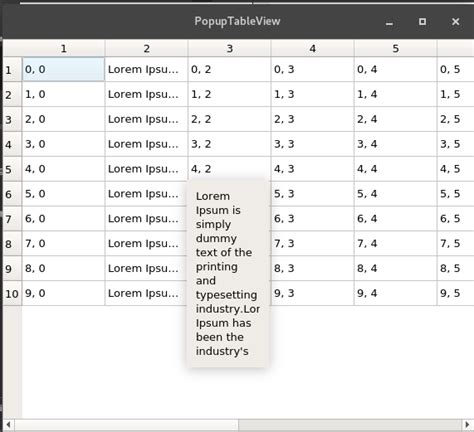The height and width of the screenshot is (432, 474).
Task: Click the cell containing "2, 5"
Action: 456,119
